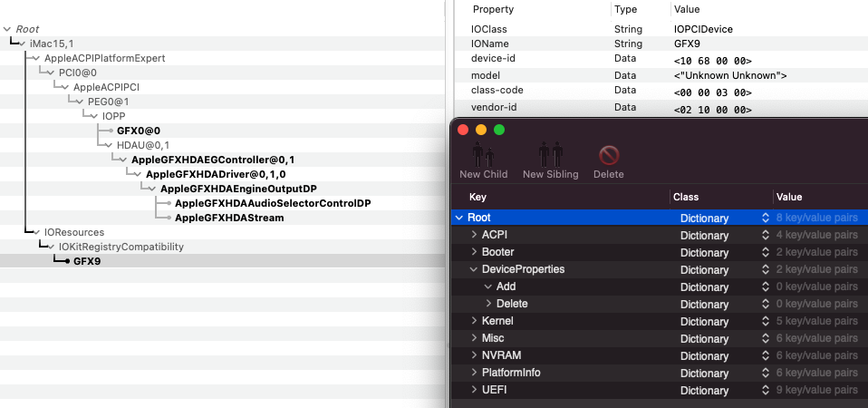Select AppleGFXHDAEGController@0,1 entry
The width and height of the screenshot is (868, 408).
pyautogui.click(x=213, y=160)
